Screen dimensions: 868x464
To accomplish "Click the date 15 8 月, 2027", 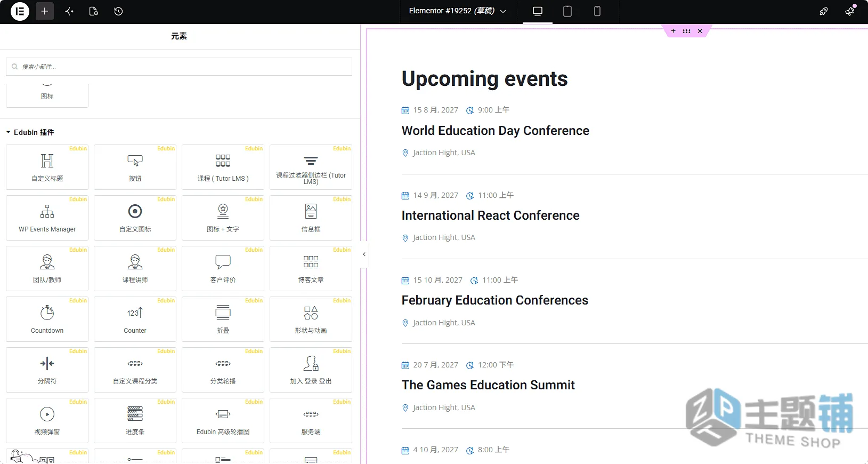I will (435, 110).
